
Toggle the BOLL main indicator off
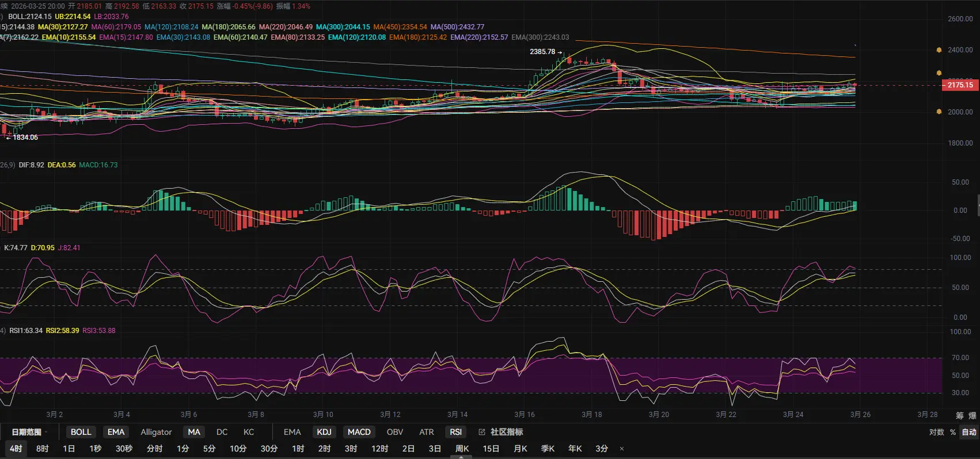[81, 432]
